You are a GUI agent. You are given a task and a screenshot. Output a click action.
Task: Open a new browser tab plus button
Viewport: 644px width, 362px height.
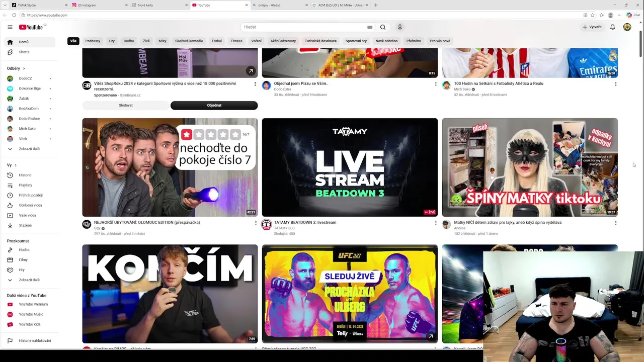coord(376,5)
